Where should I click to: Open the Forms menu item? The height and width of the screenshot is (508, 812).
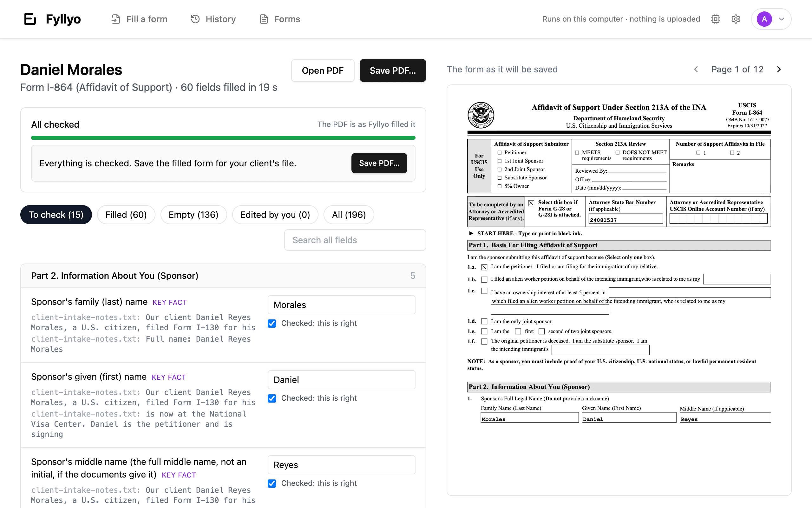pyautogui.click(x=280, y=19)
